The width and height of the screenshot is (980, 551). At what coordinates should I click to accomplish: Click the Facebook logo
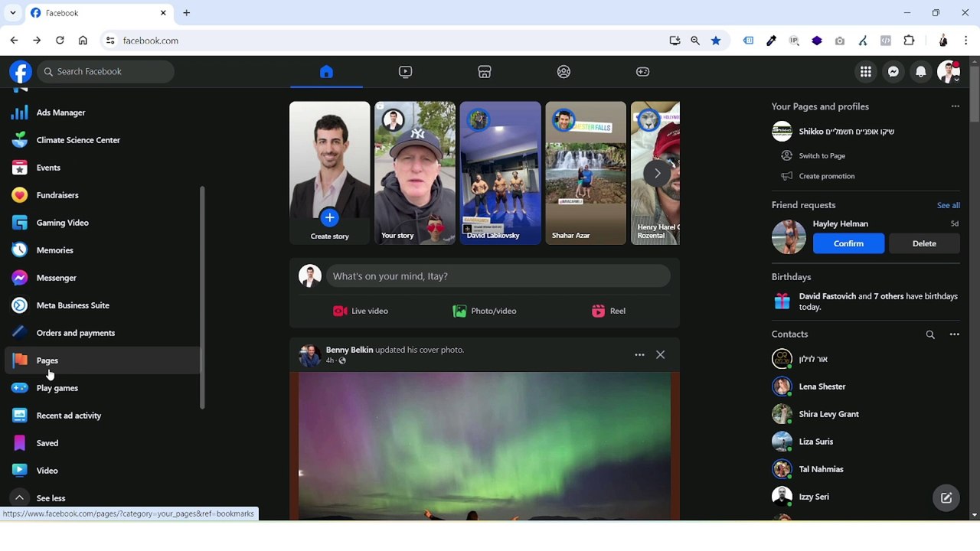point(21,72)
